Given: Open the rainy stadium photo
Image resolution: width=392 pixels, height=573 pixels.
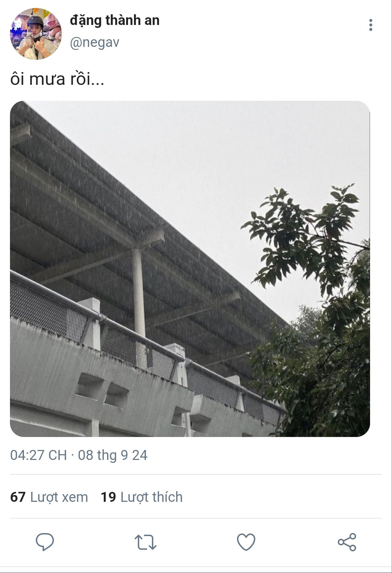Looking at the screenshot, I should [190, 269].
